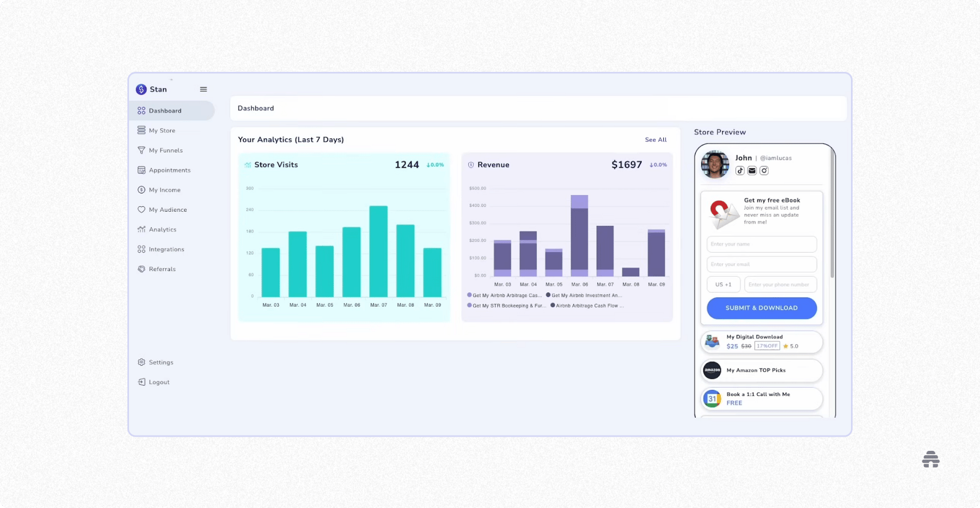Click the Enter your email field
This screenshot has width=980, height=508.
(x=761, y=264)
